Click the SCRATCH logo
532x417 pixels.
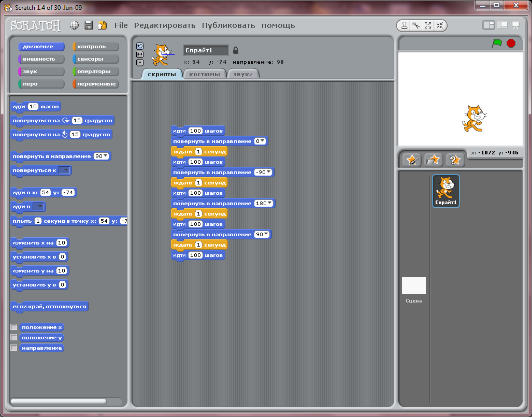click(35, 25)
